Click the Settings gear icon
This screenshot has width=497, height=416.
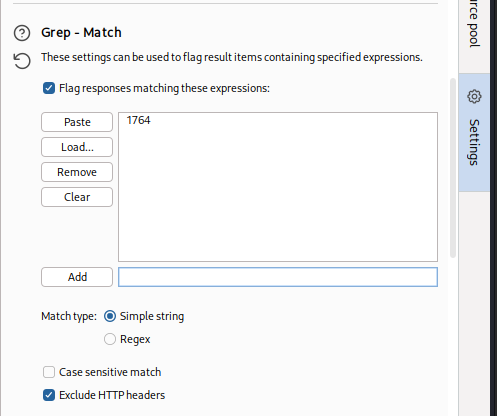tap(474, 97)
